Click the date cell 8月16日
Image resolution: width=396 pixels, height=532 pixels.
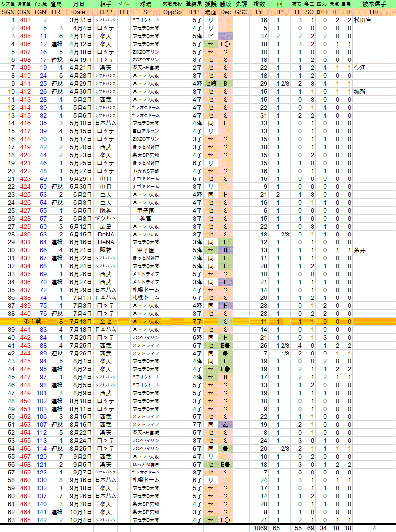[79, 425]
